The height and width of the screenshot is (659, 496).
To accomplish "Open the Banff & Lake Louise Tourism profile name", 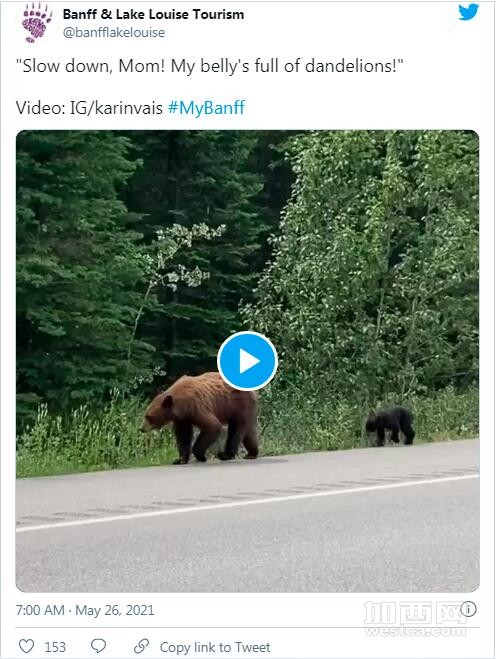I will point(153,14).
